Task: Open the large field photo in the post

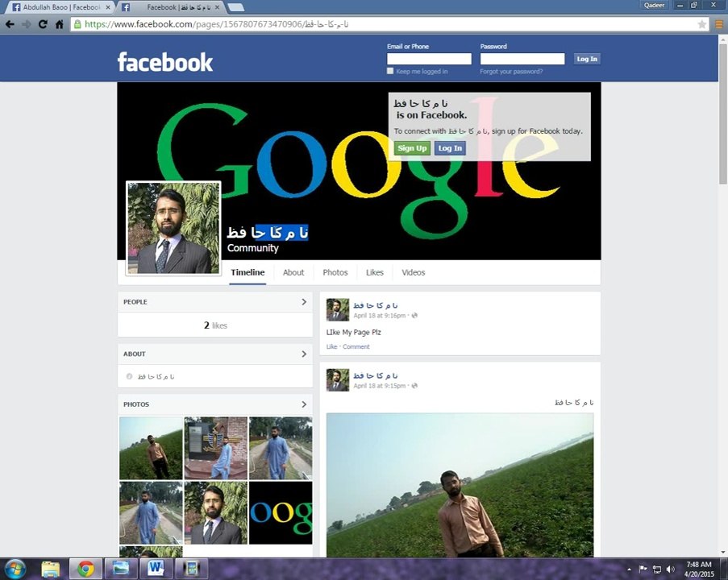Action: [x=460, y=485]
